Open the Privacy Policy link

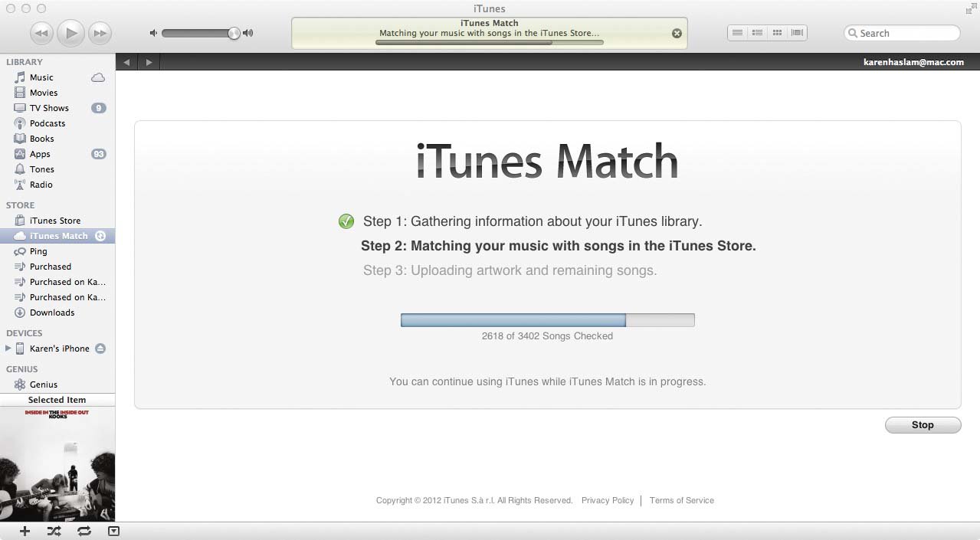coord(608,500)
